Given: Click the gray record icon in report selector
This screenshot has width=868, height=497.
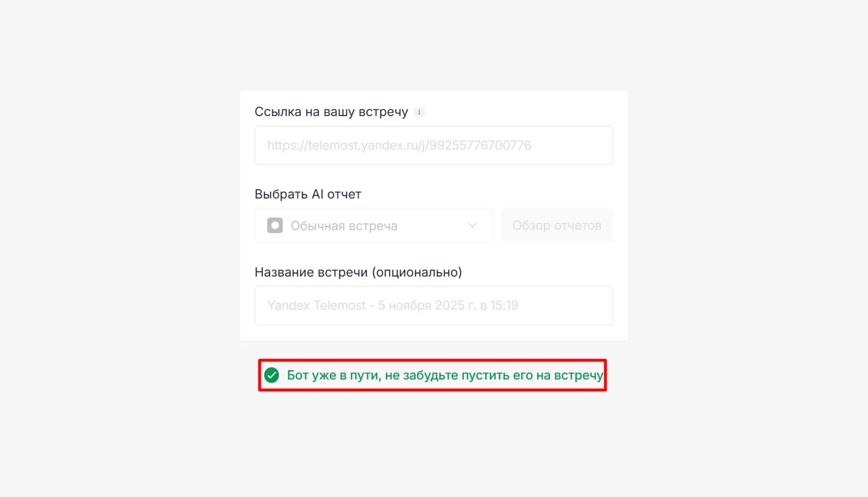Looking at the screenshot, I should coord(275,225).
